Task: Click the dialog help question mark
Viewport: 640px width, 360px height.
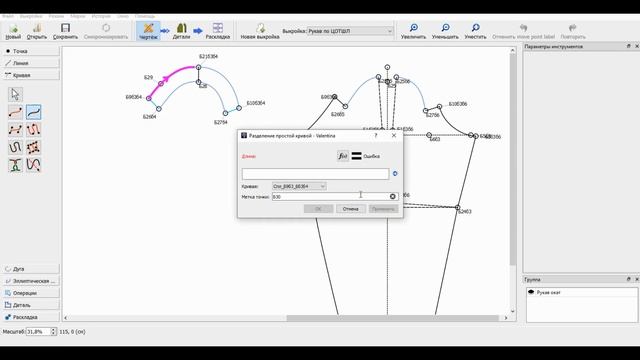Action: coord(376,136)
